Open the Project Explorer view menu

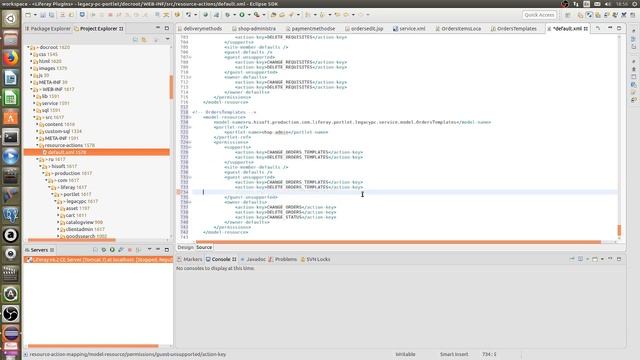pyautogui.click(x=167, y=39)
